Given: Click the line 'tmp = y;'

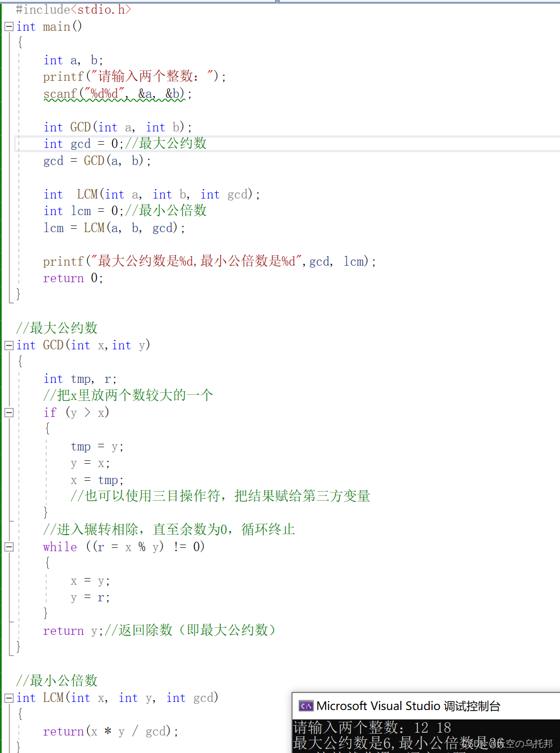Looking at the screenshot, I should pos(97,447).
